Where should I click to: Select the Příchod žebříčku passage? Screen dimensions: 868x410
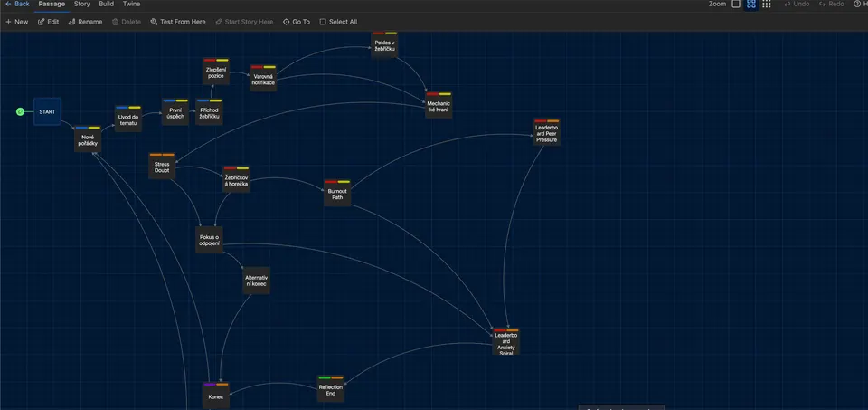point(209,113)
